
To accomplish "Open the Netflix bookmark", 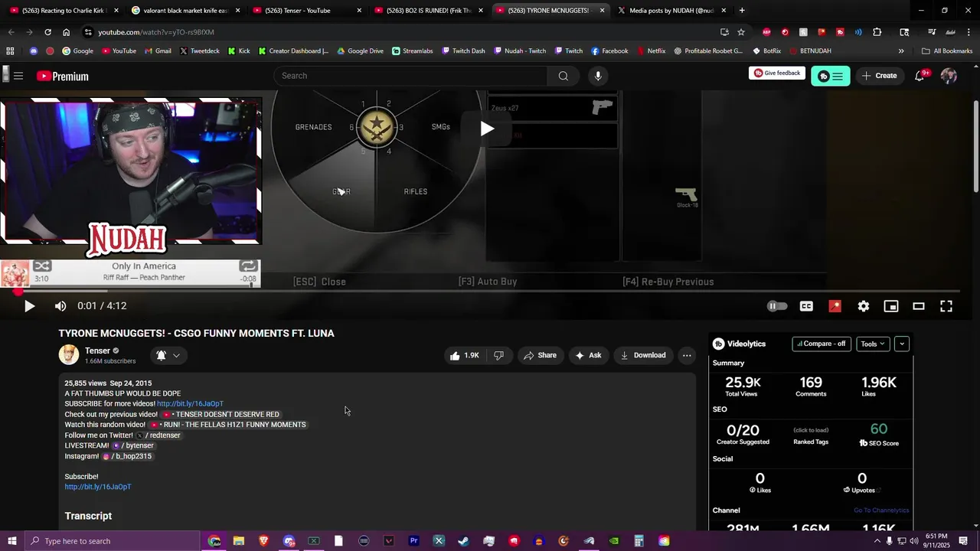I will [650, 51].
